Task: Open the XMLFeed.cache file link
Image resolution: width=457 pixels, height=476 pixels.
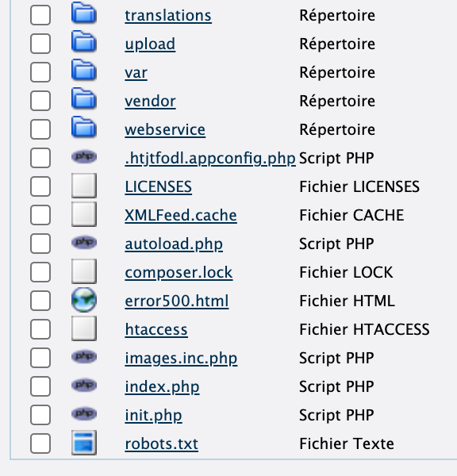Action: tap(181, 215)
